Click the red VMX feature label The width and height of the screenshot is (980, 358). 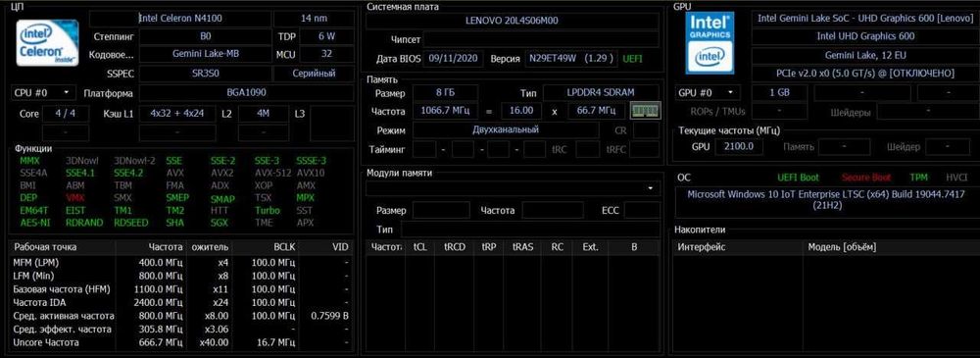(x=74, y=198)
